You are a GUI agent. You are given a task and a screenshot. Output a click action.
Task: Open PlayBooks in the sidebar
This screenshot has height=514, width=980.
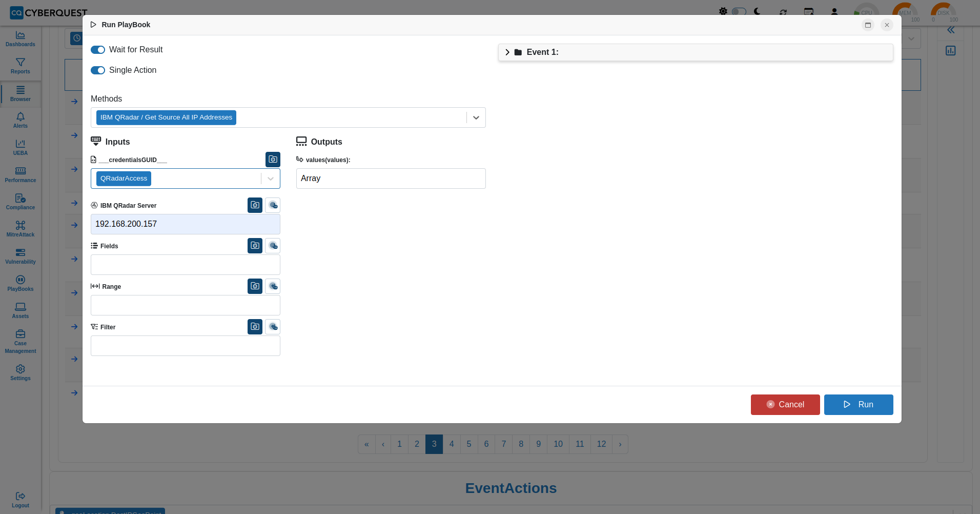coord(21,284)
